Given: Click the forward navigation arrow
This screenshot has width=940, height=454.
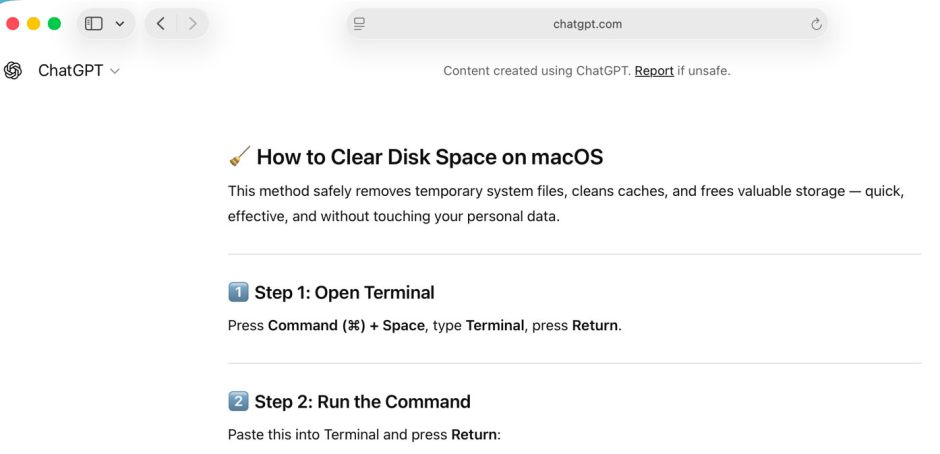Looking at the screenshot, I should pyautogui.click(x=192, y=24).
